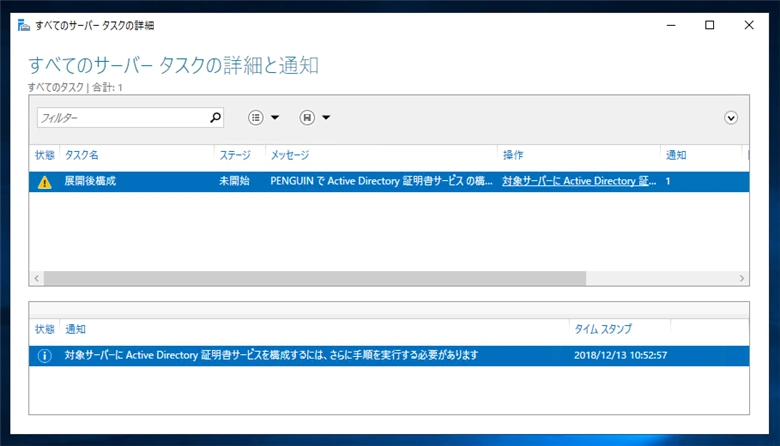Sort by 状態 header in the notification pane
The width and height of the screenshot is (780, 446).
44,329
